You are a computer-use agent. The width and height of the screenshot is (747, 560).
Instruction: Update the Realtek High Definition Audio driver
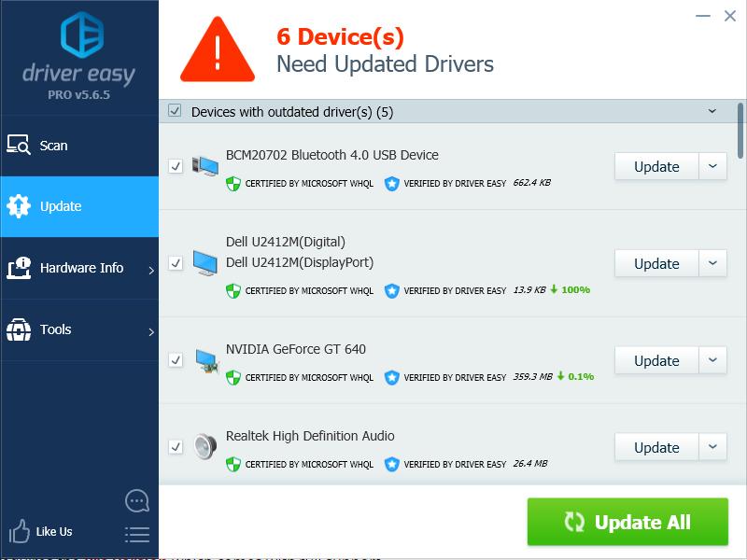point(655,447)
